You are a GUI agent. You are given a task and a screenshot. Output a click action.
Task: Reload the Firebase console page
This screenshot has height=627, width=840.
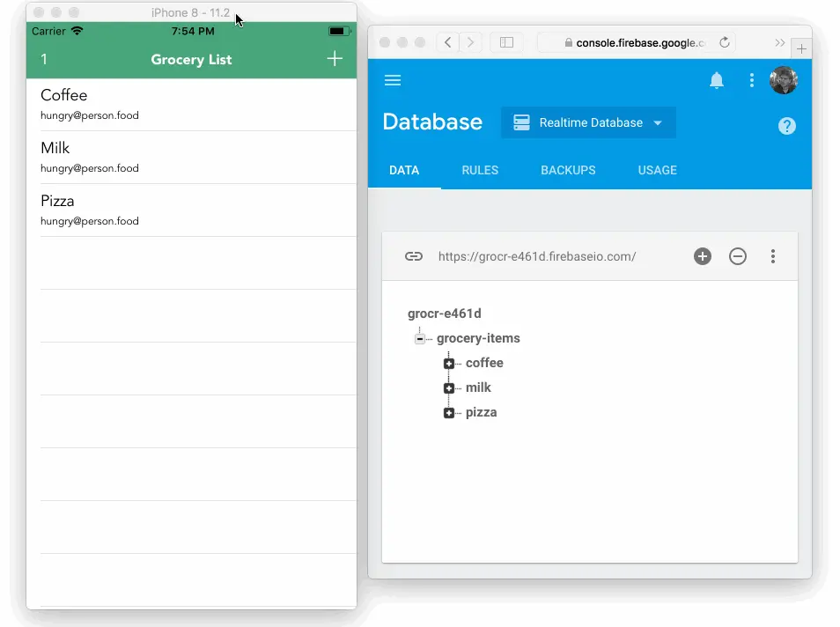[725, 42]
